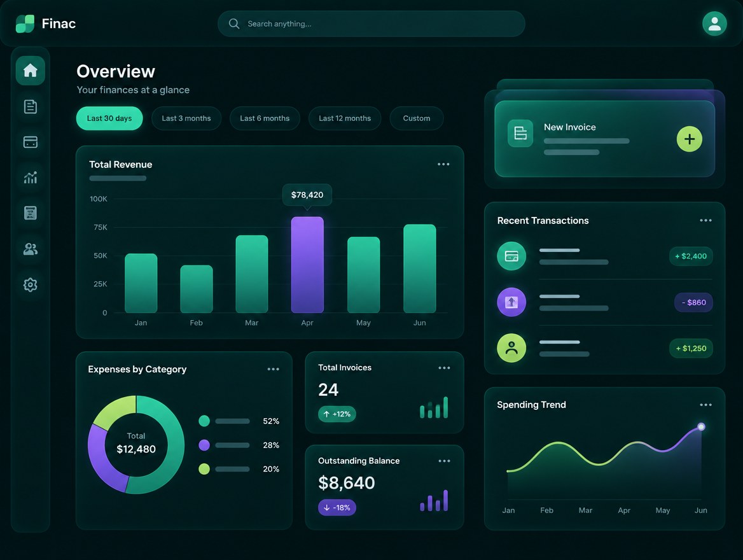Click the 52% expense percentage
The image size is (743, 560).
tap(271, 421)
